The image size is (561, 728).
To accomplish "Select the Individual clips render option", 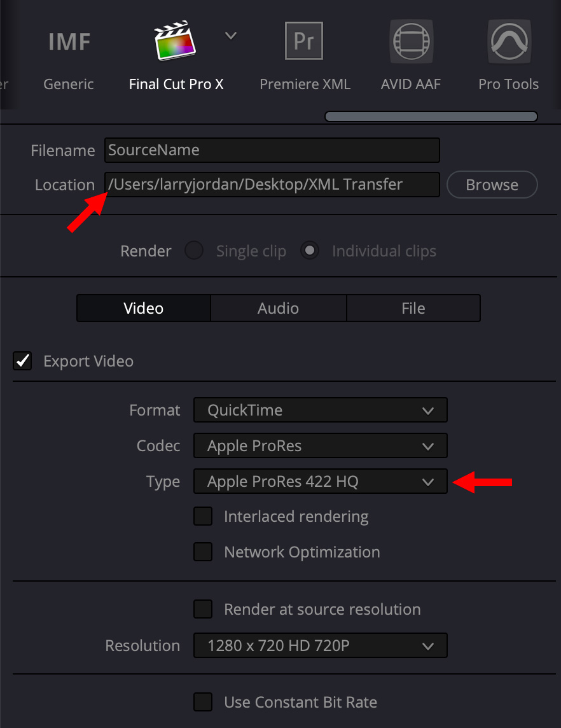I will tap(310, 251).
